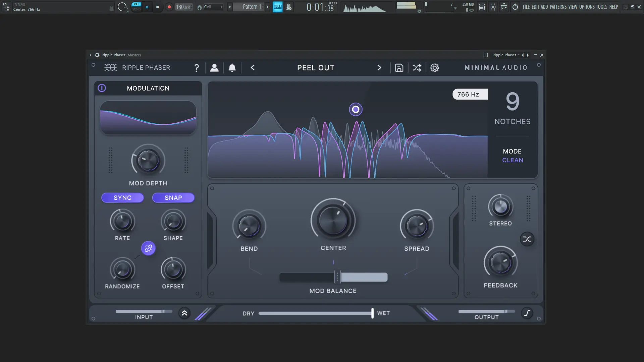Click the output soft clip curve icon
The width and height of the screenshot is (644, 362).
tap(527, 313)
